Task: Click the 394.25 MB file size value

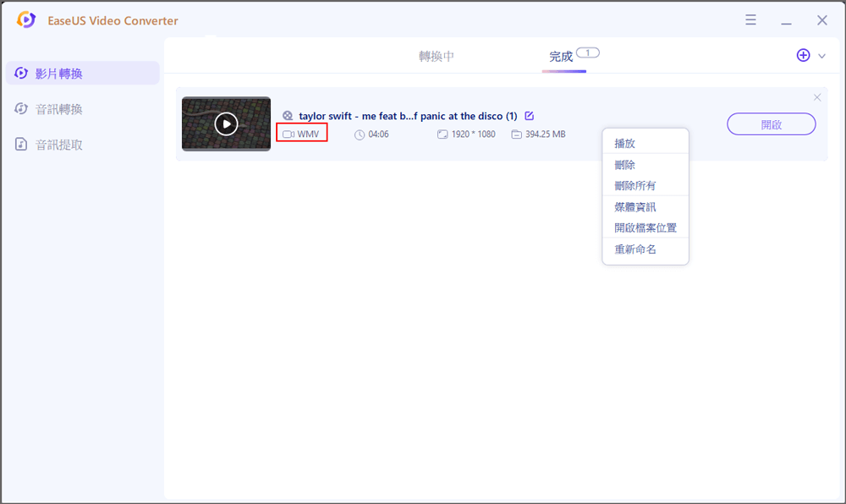Action: tap(546, 134)
